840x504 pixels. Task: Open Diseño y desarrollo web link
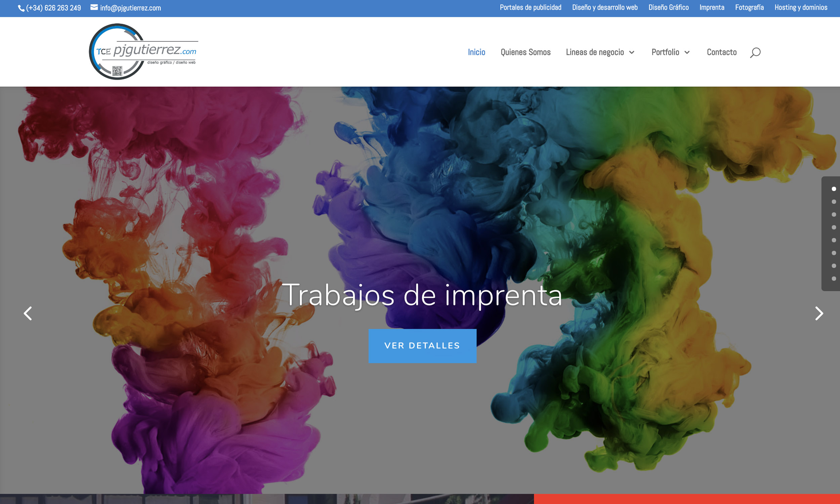point(605,7)
